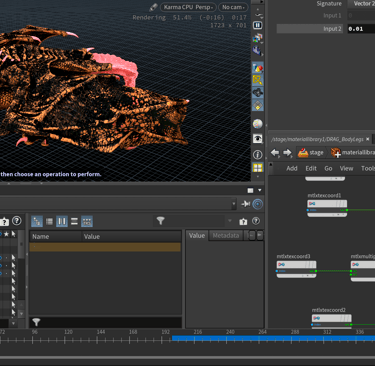Select the mtlxtexcoord3 node
This screenshot has width=375, height=366.
click(296, 265)
